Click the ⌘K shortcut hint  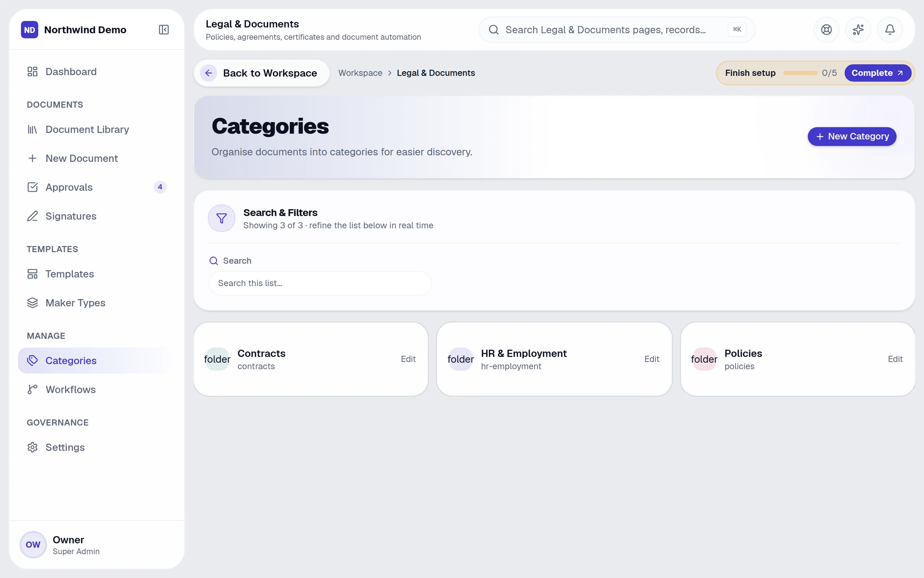737,29
